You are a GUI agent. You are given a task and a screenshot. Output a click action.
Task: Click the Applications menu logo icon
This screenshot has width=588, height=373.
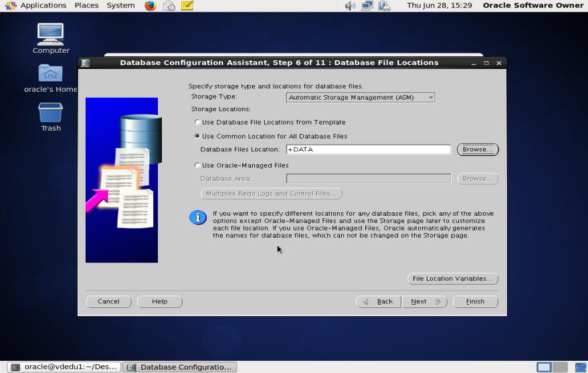click(x=11, y=5)
